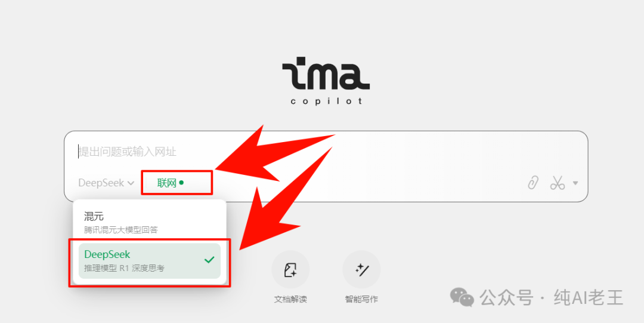Click the green checkmark beside DeepSeek option

point(209,260)
